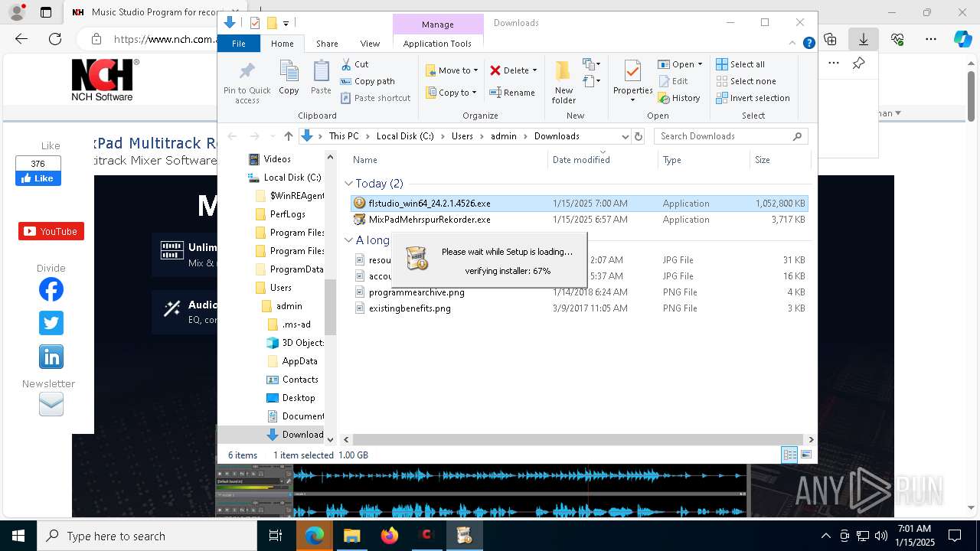This screenshot has width=980, height=551.
Task: Click the Twitter share icon on webpage
Action: pyautogui.click(x=51, y=323)
